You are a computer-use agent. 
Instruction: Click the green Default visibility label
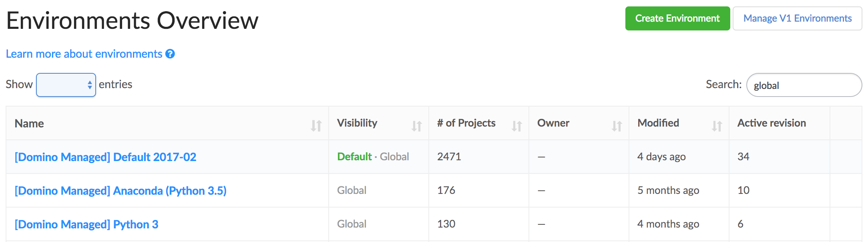354,157
